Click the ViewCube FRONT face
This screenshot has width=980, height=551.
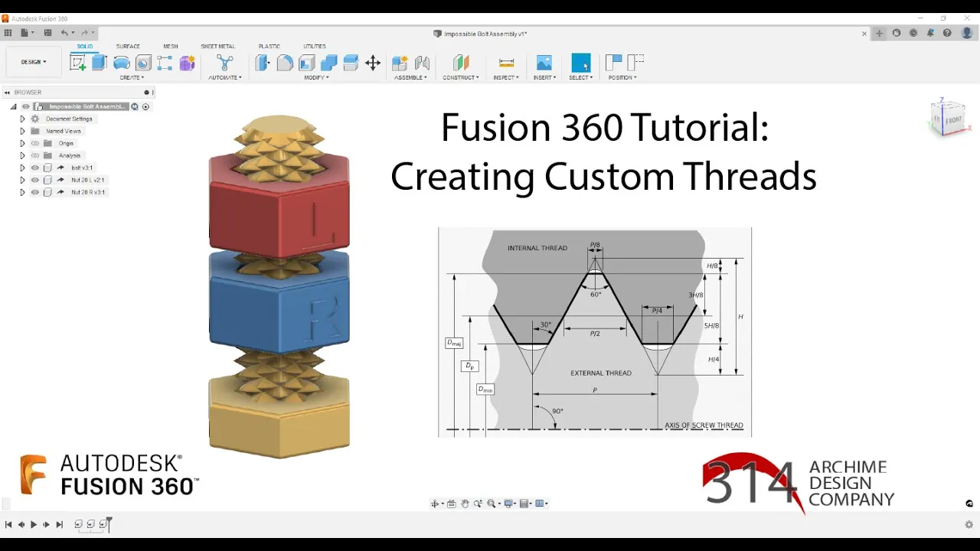point(955,120)
